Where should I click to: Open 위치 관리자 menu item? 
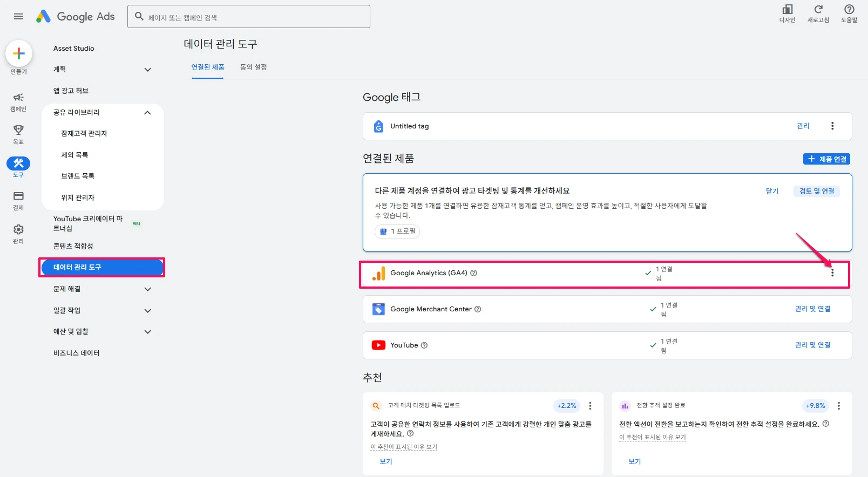[x=78, y=197]
